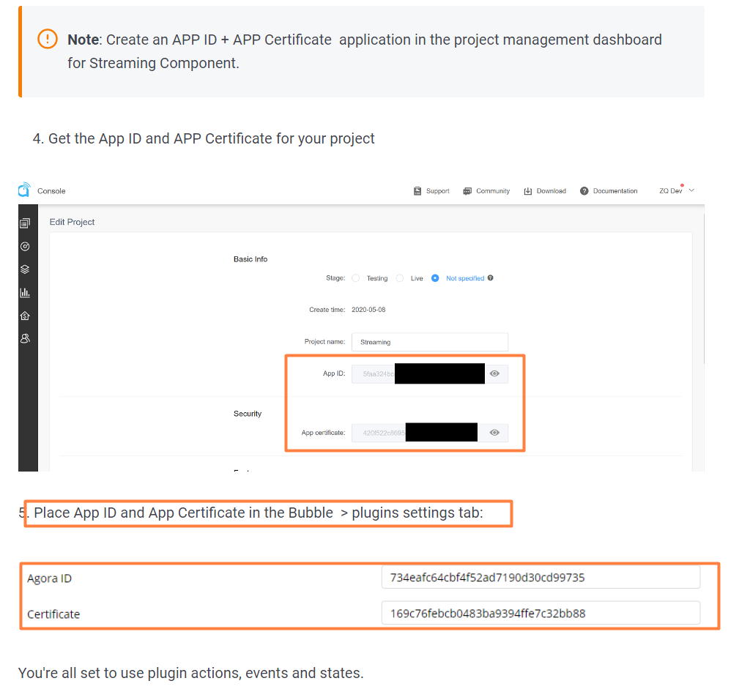
Task: Reveal the App certificate with eye icon
Action: coord(494,433)
